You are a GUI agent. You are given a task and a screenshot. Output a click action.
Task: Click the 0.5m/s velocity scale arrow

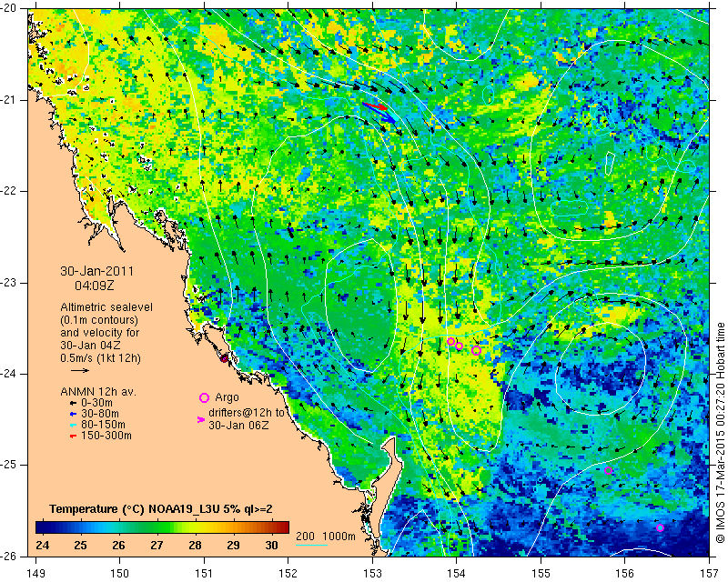pyautogui.click(x=80, y=370)
